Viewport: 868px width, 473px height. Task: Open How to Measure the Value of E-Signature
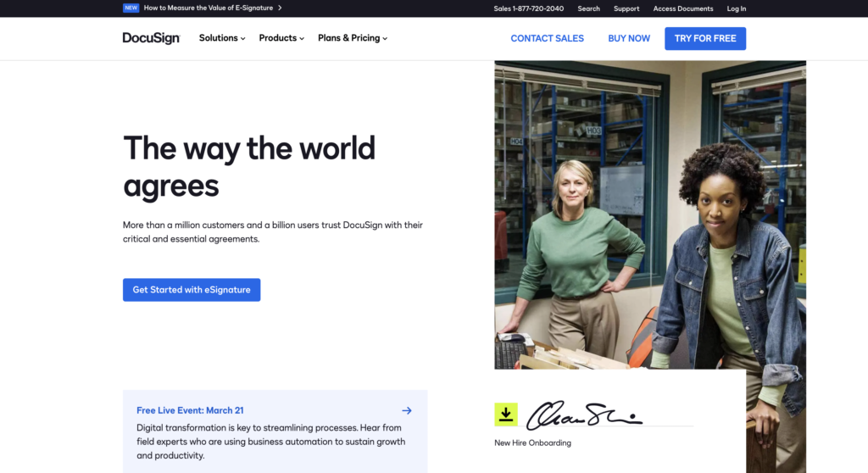click(209, 8)
